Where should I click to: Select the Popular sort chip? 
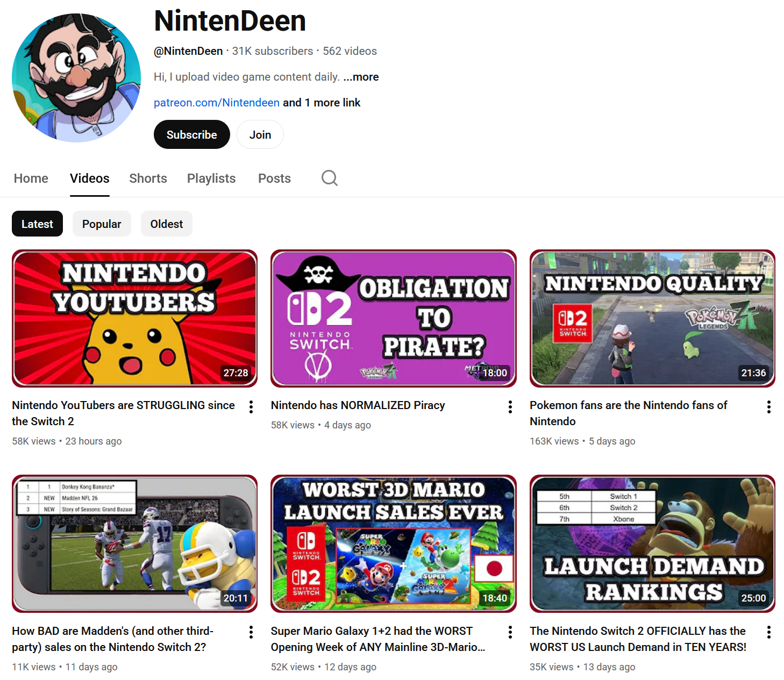click(102, 224)
